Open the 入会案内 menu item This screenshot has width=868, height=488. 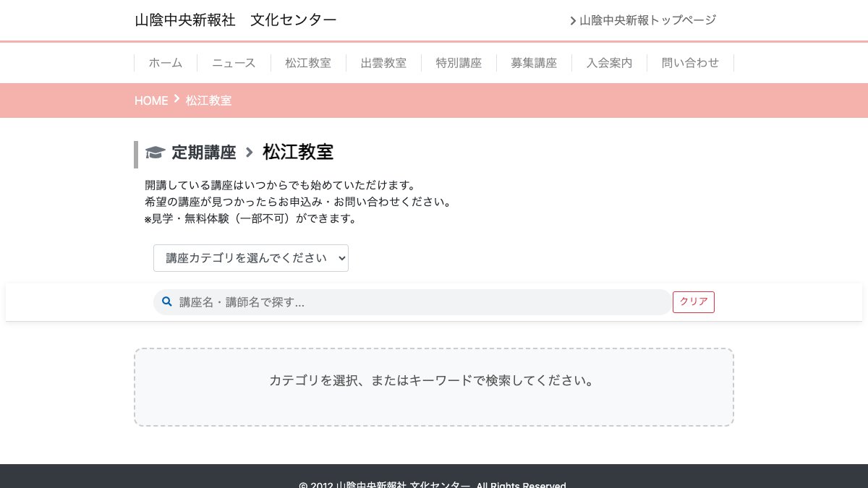pos(609,63)
